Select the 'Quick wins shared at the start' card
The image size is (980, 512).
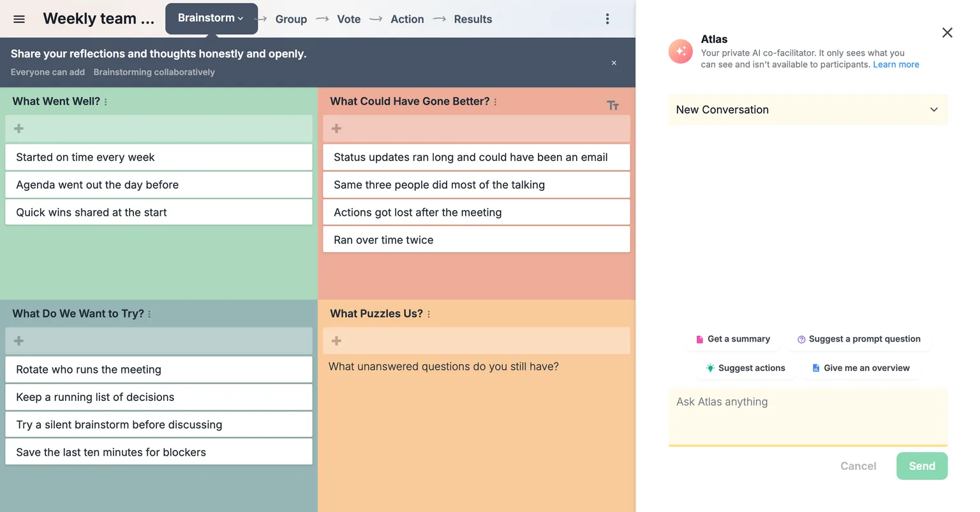(159, 212)
